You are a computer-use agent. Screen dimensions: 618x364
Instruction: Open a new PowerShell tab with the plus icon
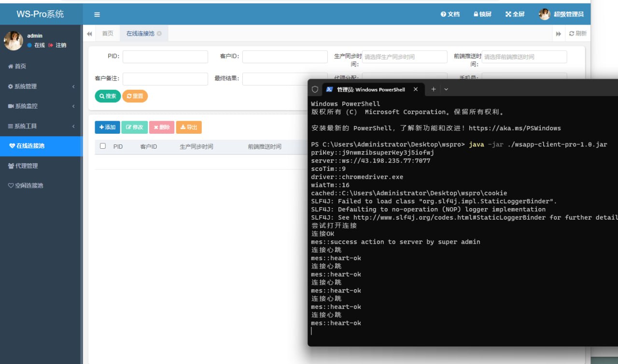tap(434, 89)
